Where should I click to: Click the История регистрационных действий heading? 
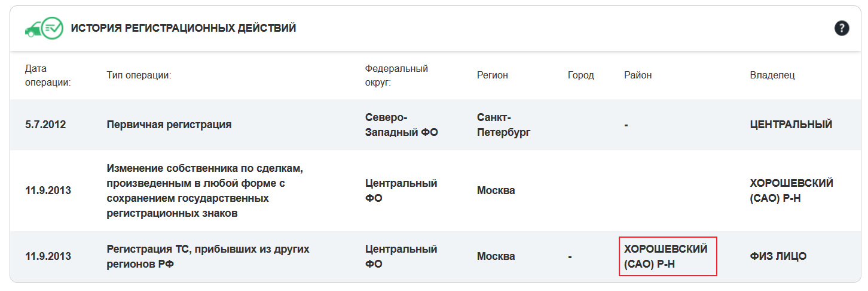click(184, 28)
